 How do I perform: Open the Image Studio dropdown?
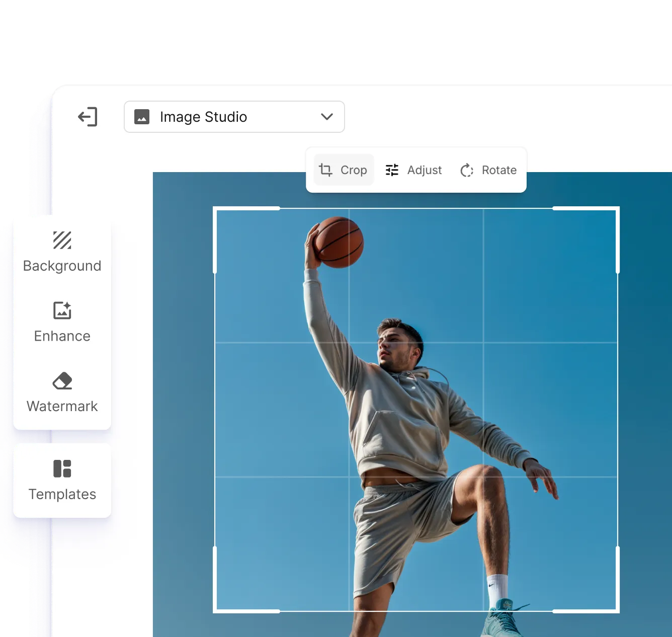coord(234,117)
